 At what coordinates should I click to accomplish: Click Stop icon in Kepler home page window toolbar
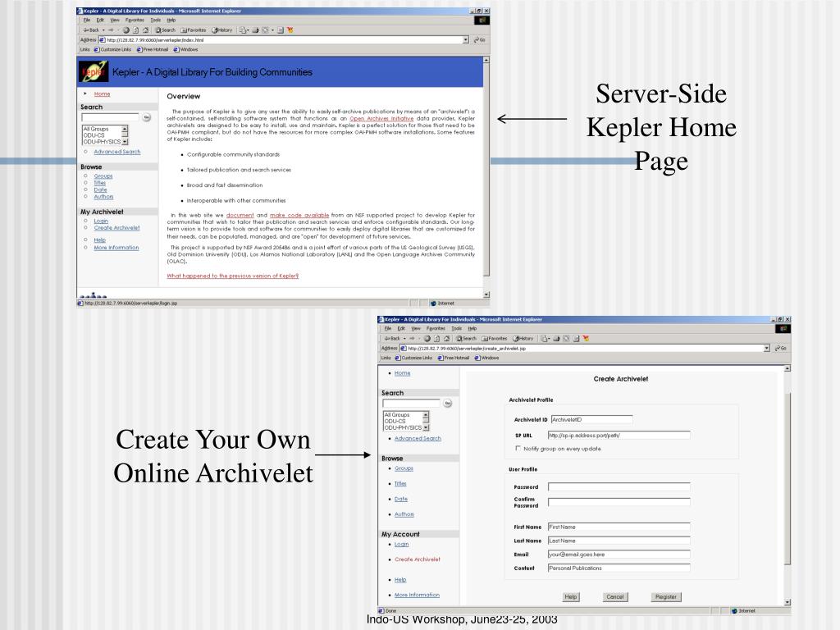(x=126, y=30)
